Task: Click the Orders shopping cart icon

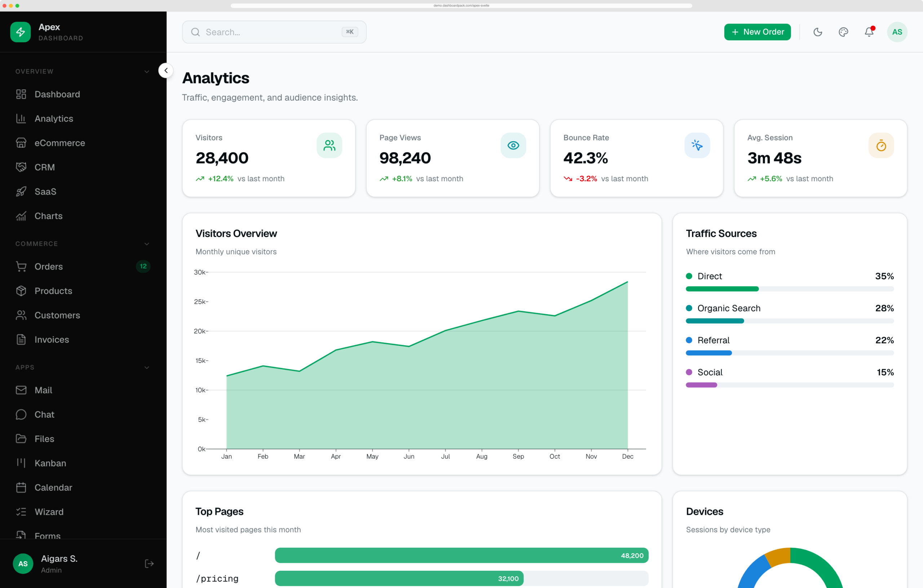Action: pos(21,267)
